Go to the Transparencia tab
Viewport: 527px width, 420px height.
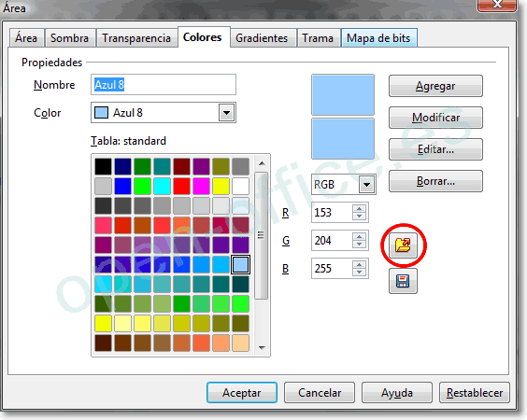coord(136,38)
